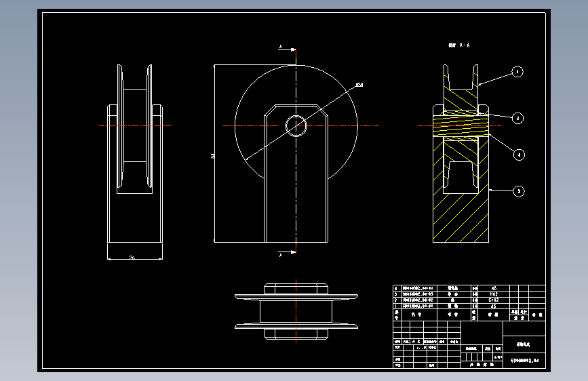Click parts list row 4 material cell
The image size is (588, 381).
pos(494,288)
